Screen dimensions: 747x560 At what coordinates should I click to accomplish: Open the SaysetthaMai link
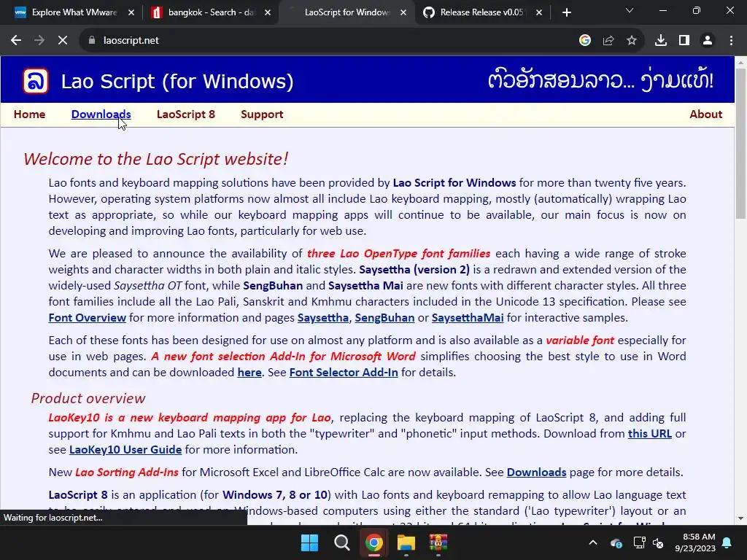coord(468,318)
